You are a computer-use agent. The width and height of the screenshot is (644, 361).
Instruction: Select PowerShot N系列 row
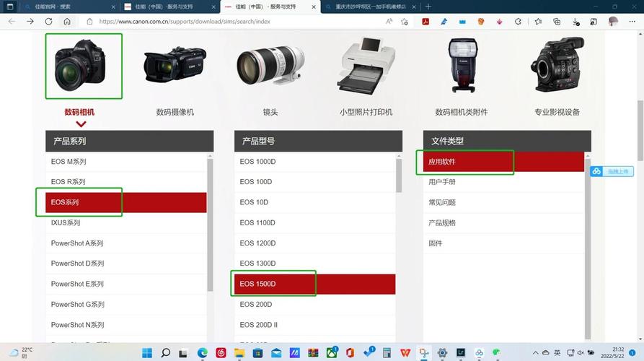pyautogui.click(x=126, y=325)
